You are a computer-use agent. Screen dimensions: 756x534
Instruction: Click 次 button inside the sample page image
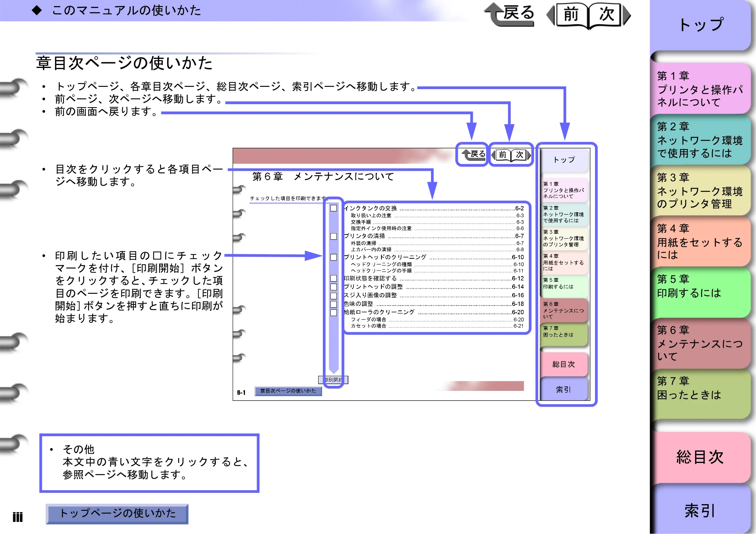click(521, 155)
